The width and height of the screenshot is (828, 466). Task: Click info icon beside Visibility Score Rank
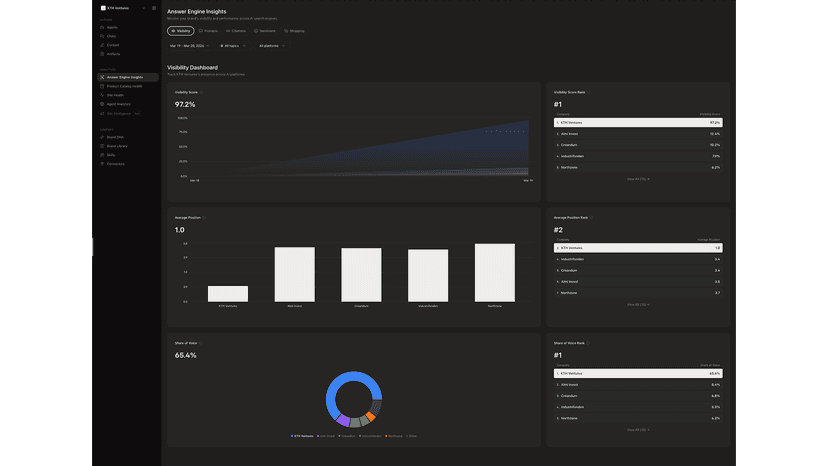589,92
